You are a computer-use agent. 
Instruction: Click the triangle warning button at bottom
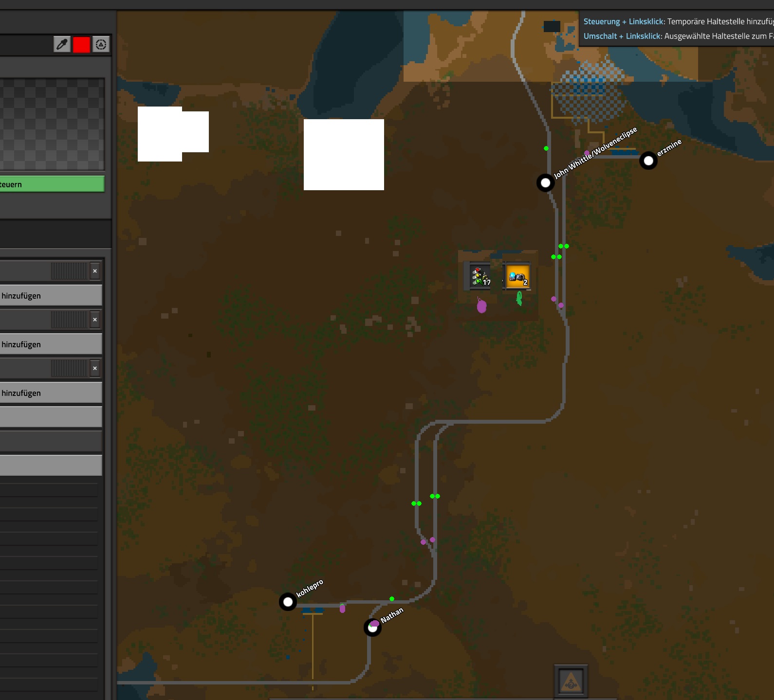coord(571,682)
